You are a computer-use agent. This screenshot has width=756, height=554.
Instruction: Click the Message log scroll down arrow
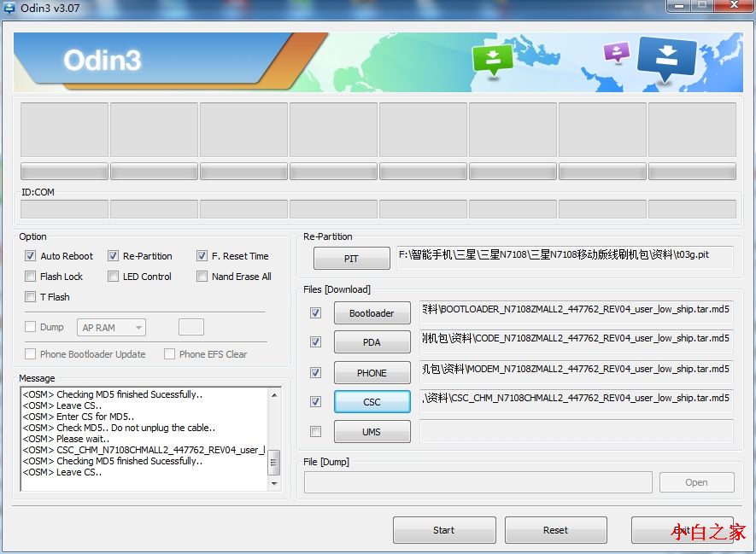tap(274, 484)
